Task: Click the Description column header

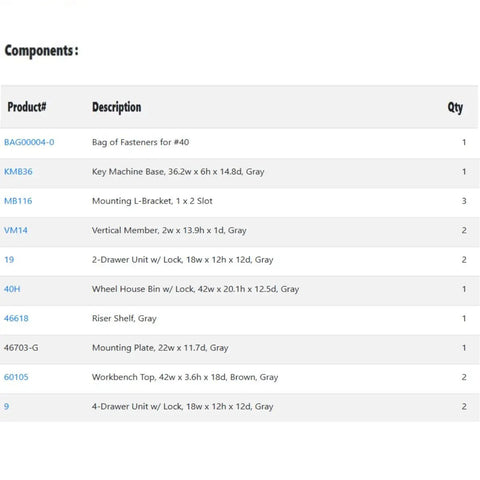Action: 117,107
